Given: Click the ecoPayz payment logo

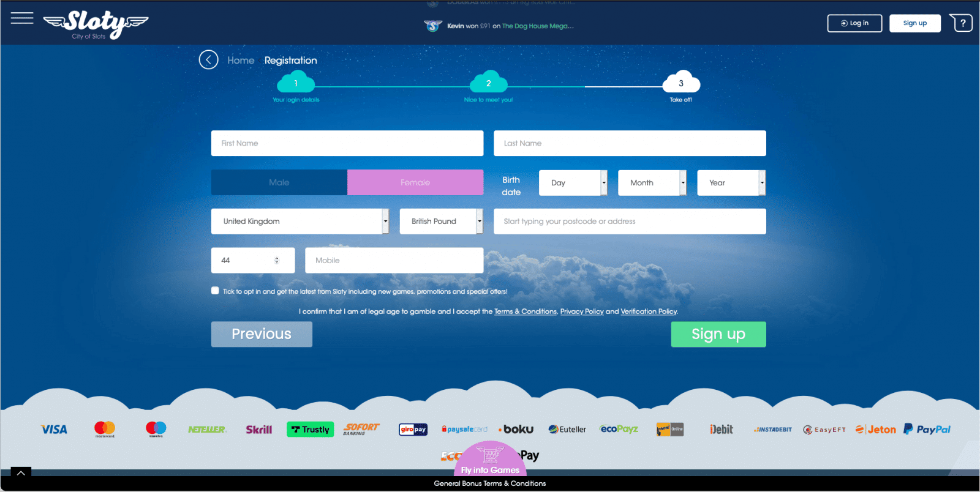Looking at the screenshot, I should pyautogui.click(x=619, y=429).
